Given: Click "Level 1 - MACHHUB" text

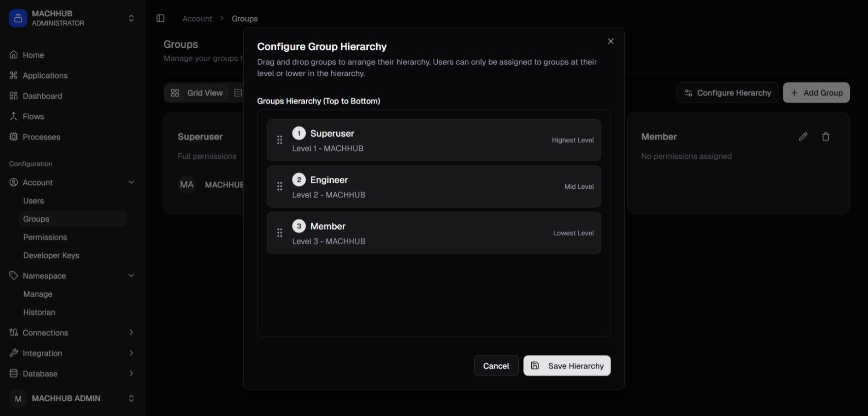Looking at the screenshot, I should tap(328, 148).
